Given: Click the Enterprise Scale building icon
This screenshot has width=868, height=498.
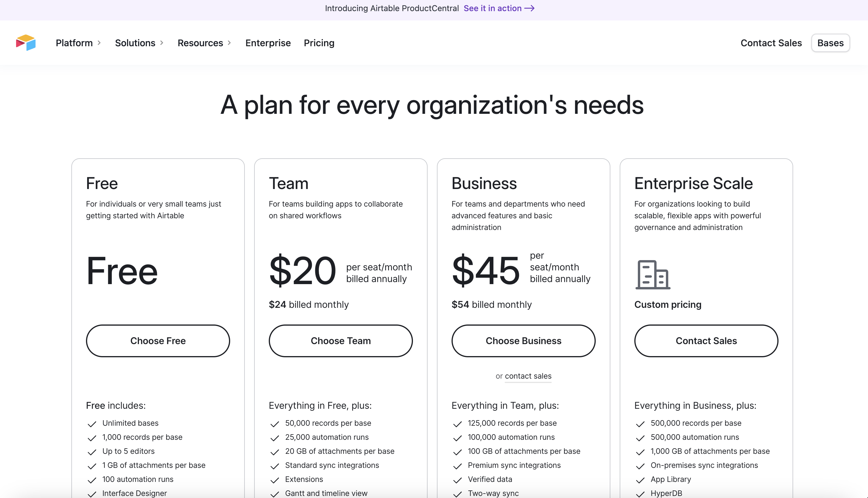Looking at the screenshot, I should click(x=653, y=274).
